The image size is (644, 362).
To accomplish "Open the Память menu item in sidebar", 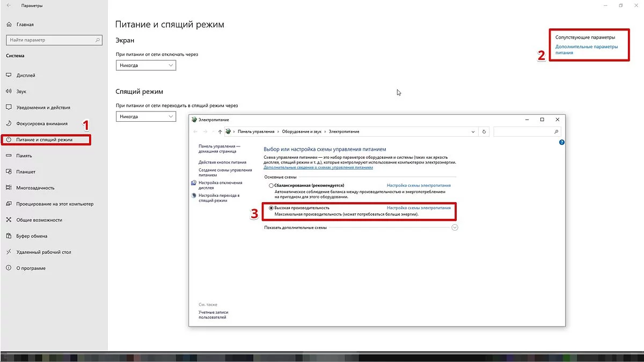I will 24,156.
